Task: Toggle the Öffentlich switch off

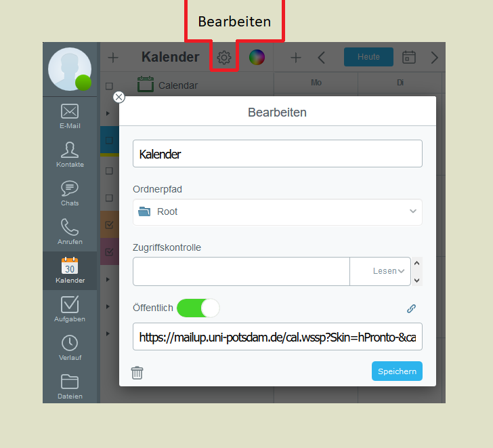Action: pos(198,308)
